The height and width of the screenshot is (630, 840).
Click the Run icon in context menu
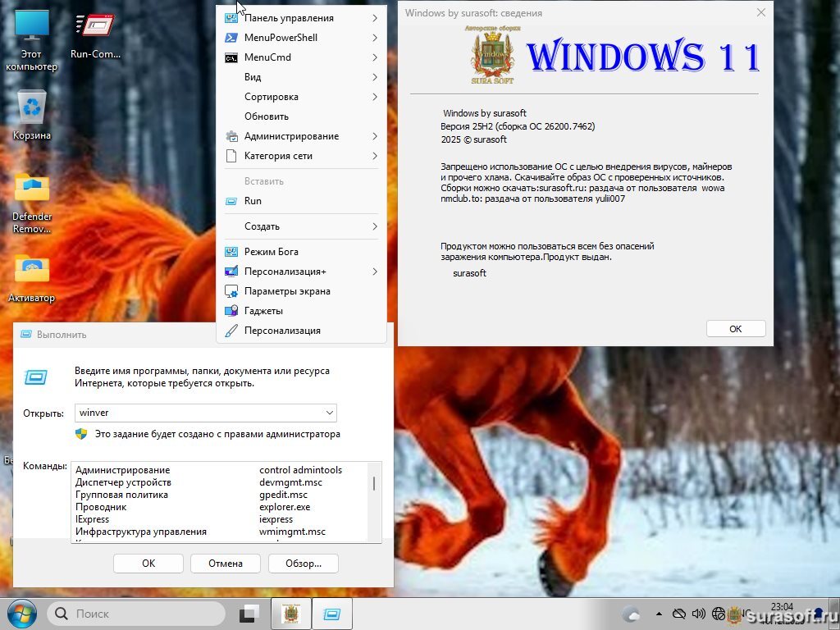tap(231, 202)
